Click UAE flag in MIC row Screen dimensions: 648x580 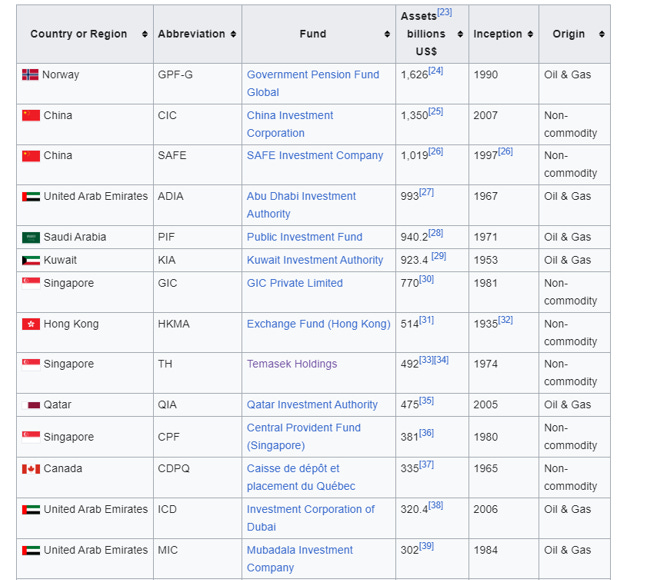tap(31, 550)
